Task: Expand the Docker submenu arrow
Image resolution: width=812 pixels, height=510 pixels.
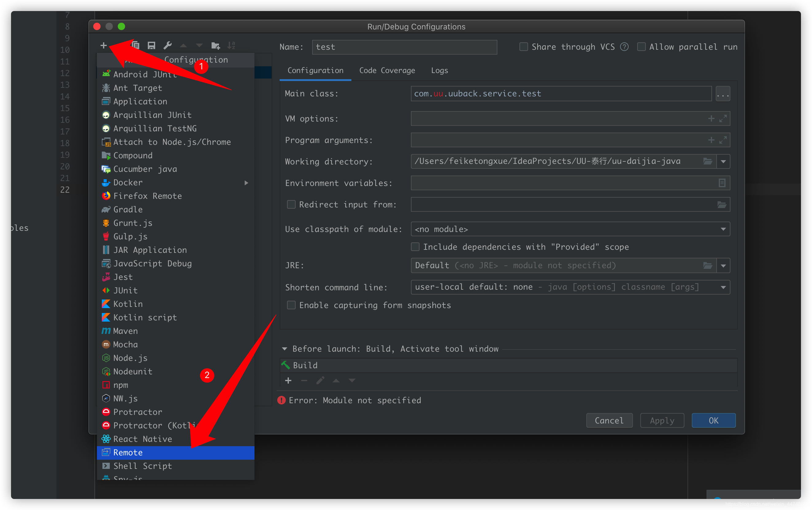Action: coord(247,183)
